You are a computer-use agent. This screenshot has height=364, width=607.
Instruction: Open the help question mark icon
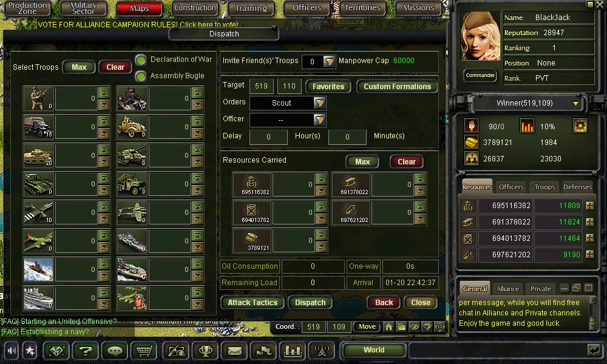[x=86, y=351]
